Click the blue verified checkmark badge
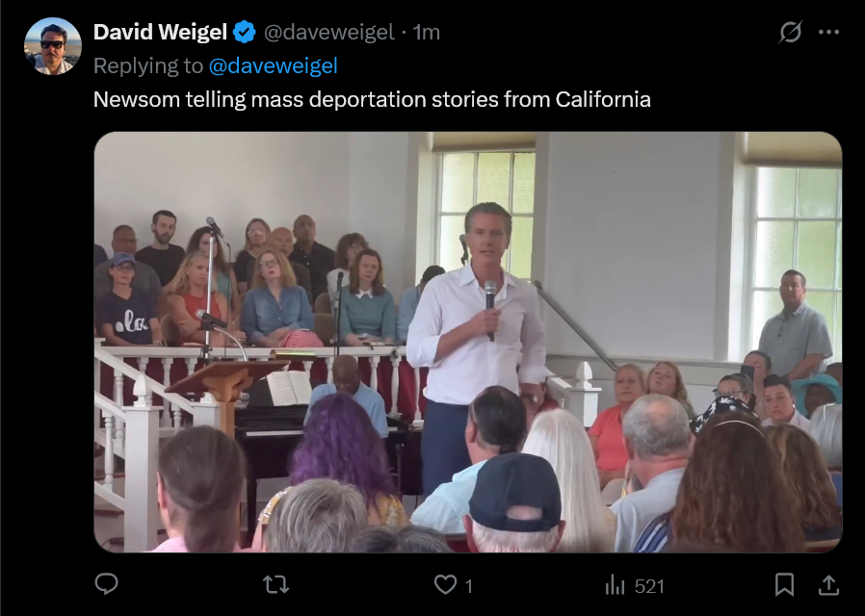 coord(244,32)
